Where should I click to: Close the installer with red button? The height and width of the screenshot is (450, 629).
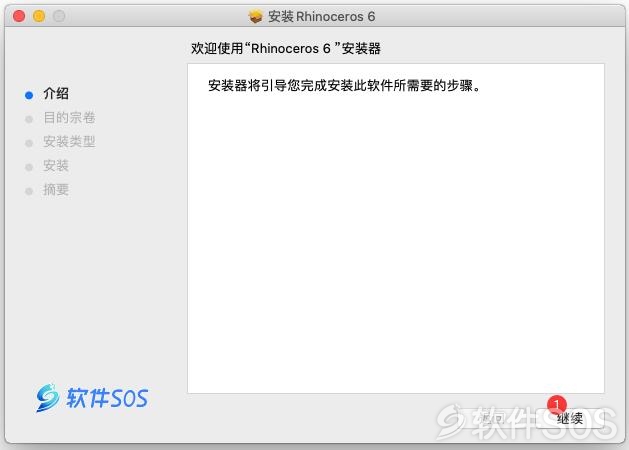(19, 16)
